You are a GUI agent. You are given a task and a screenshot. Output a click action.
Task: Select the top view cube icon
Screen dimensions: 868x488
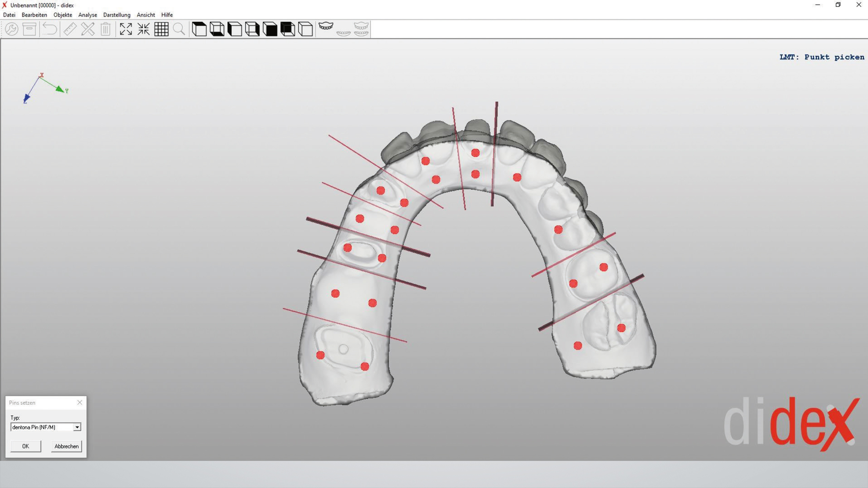tap(199, 29)
